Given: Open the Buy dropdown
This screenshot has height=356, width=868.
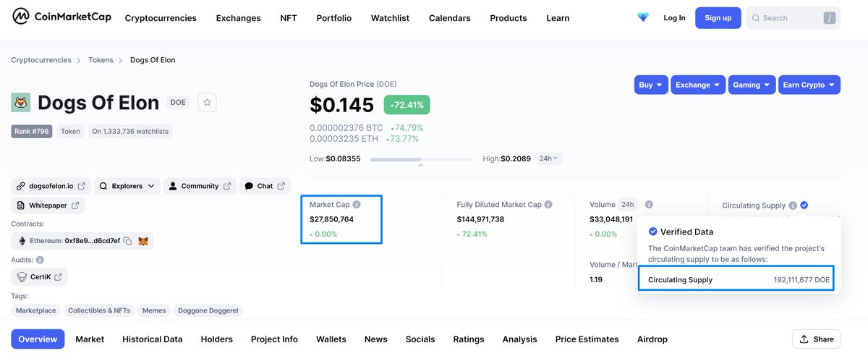Looking at the screenshot, I should click(x=651, y=85).
